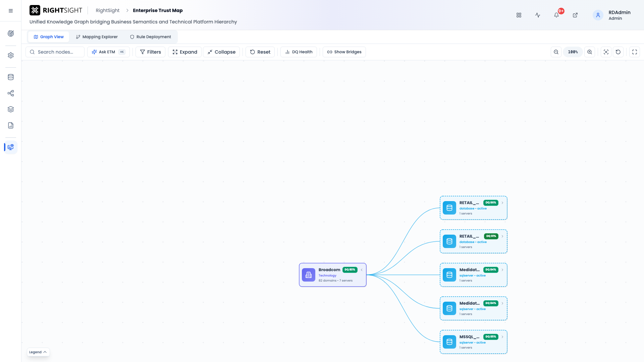The height and width of the screenshot is (362, 644).
Task: Open the stacked layers icon in the sidebar
Action: tap(11, 109)
